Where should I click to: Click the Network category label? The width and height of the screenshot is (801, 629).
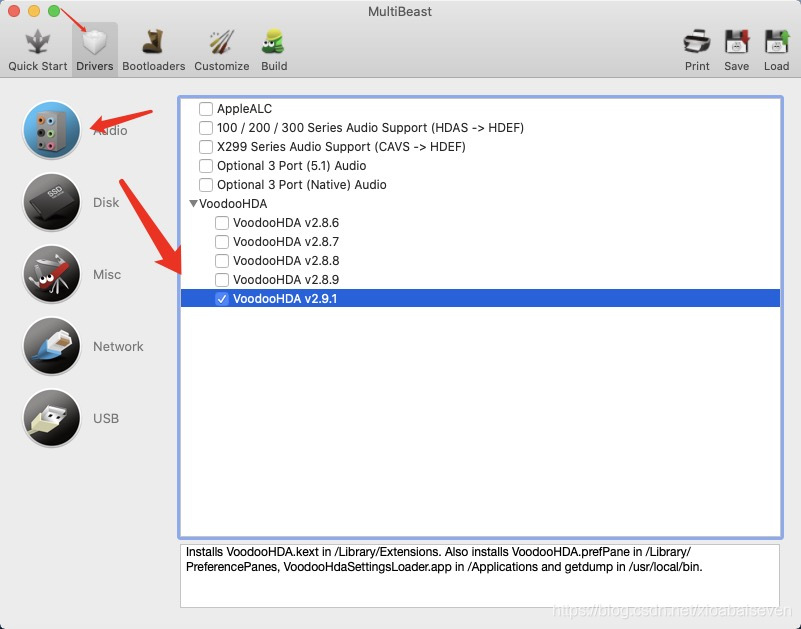coord(118,346)
